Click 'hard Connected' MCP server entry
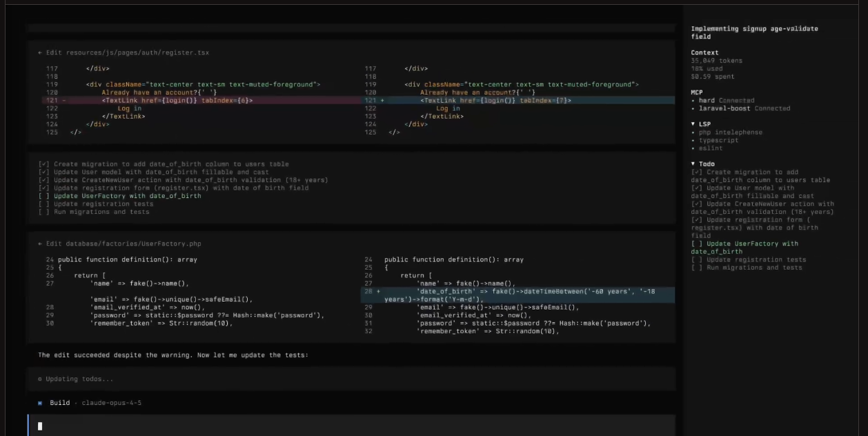 722,101
